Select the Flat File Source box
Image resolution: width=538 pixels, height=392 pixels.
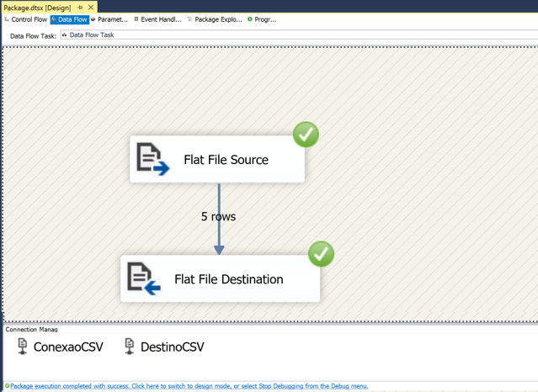tap(217, 159)
